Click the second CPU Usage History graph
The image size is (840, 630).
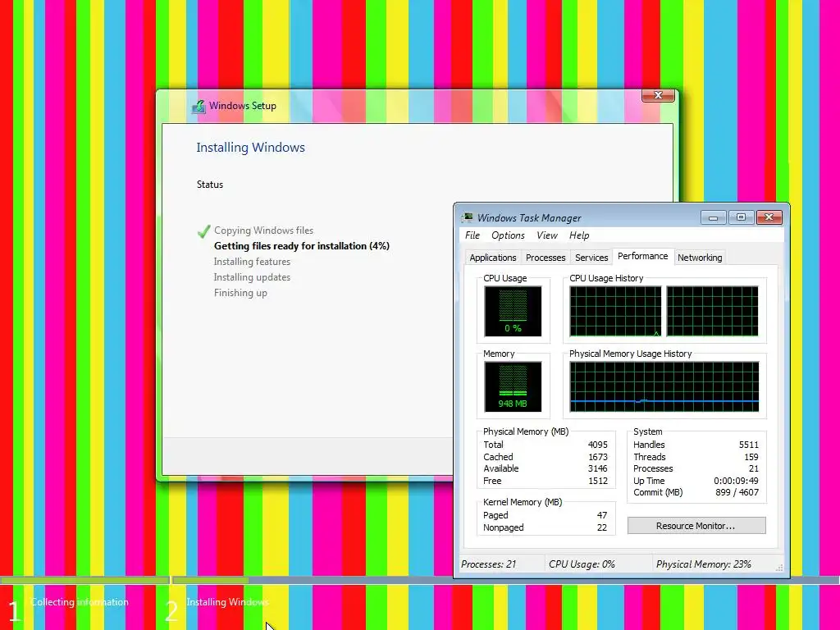tap(712, 311)
